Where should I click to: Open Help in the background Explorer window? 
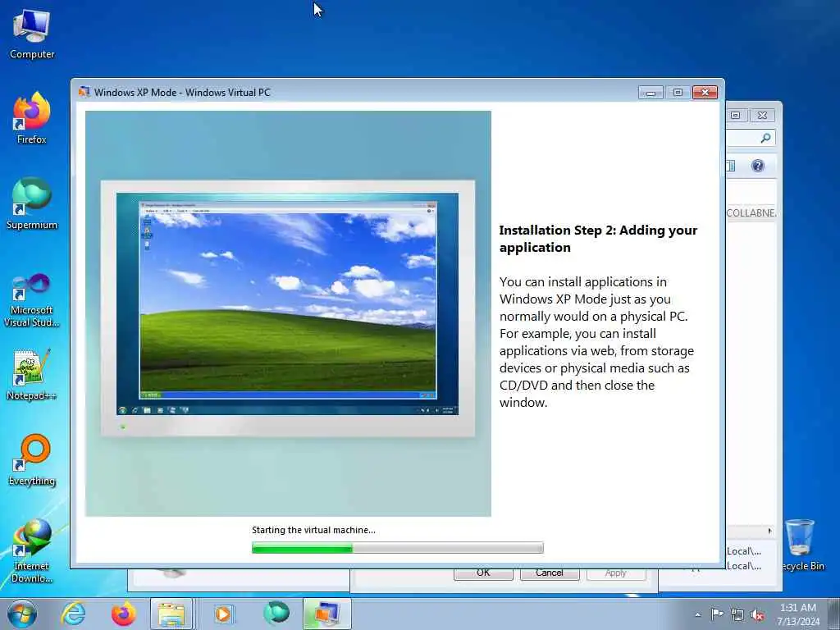pyautogui.click(x=757, y=166)
